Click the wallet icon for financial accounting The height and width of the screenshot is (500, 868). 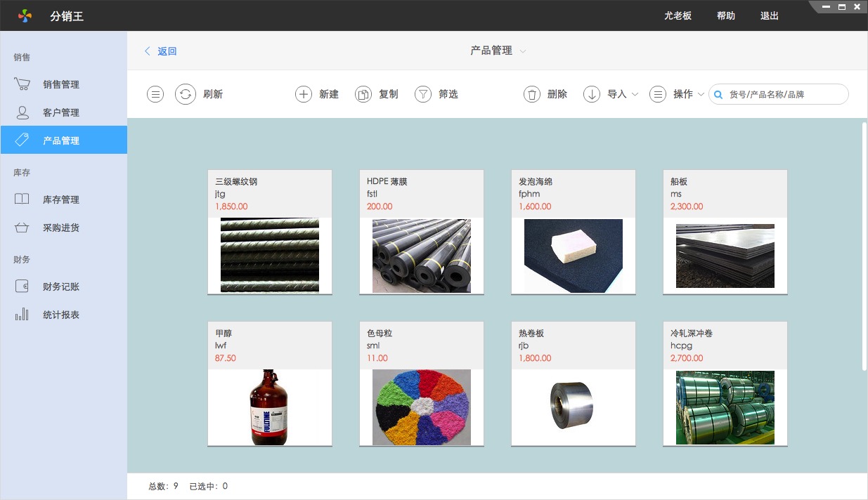click(22, 287)
